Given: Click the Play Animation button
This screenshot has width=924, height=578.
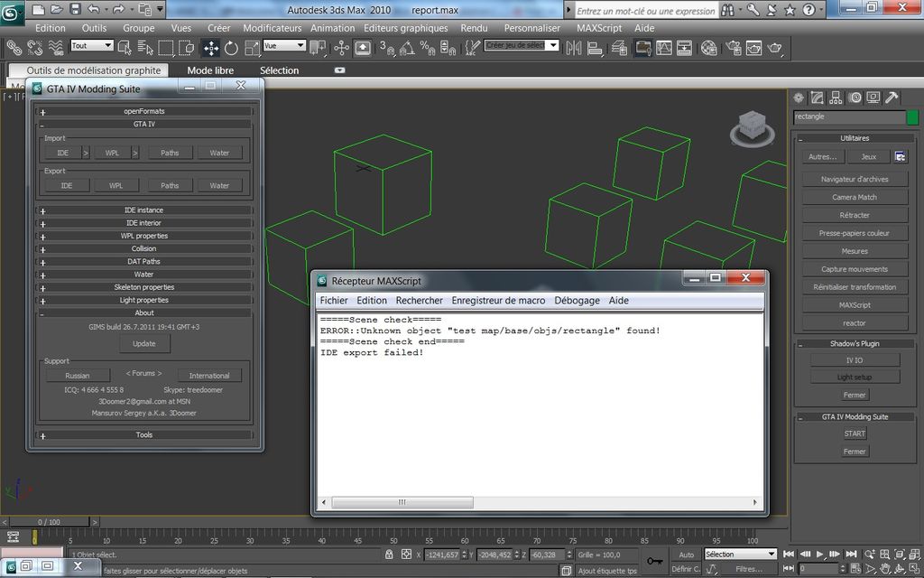Looking at the screenshot, I should (x=819, y=555).
